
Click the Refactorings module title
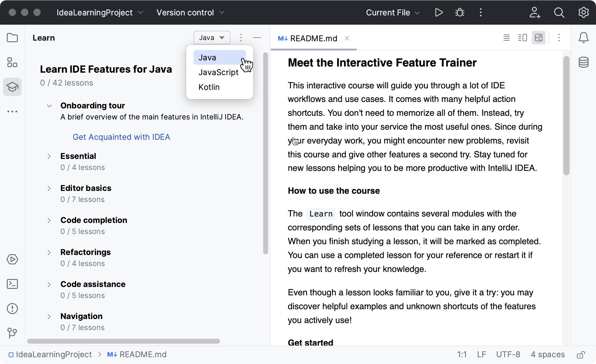[x=85, y=252]
